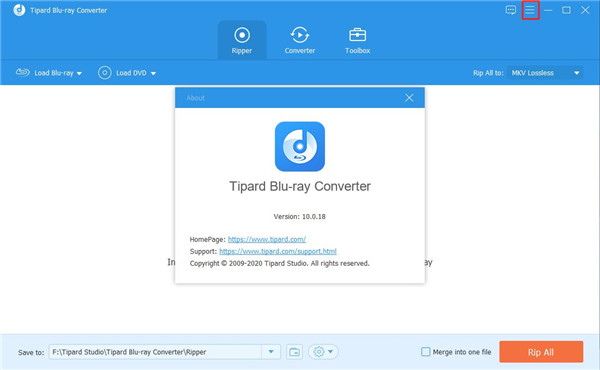Maximize the Tipard window
600x370 pixels.
click(x=566, y=10)
